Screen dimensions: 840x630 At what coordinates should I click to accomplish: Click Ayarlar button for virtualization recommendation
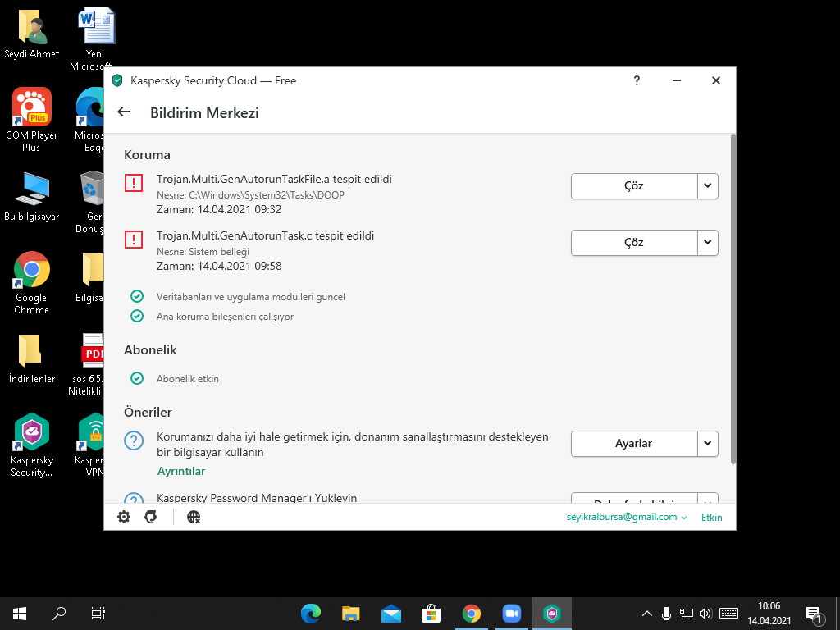tap(634, 444)
